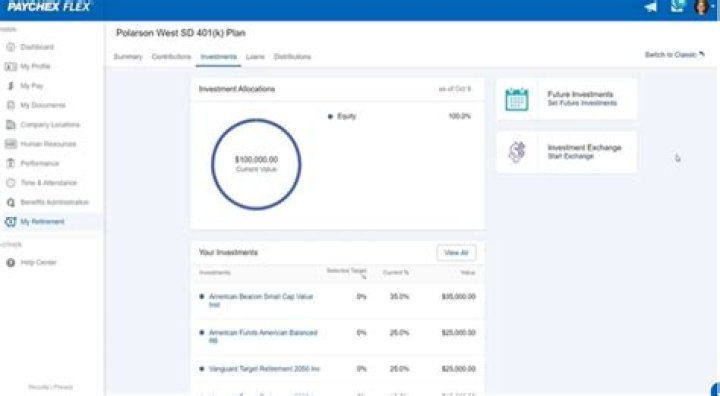Click the as of date text
The width and height of the screenshot is (720, 396).
coord(455,89)
